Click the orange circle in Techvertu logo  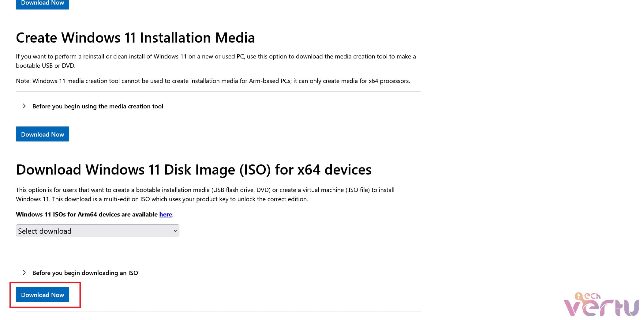pyautogui.click(x=578, y=296)
